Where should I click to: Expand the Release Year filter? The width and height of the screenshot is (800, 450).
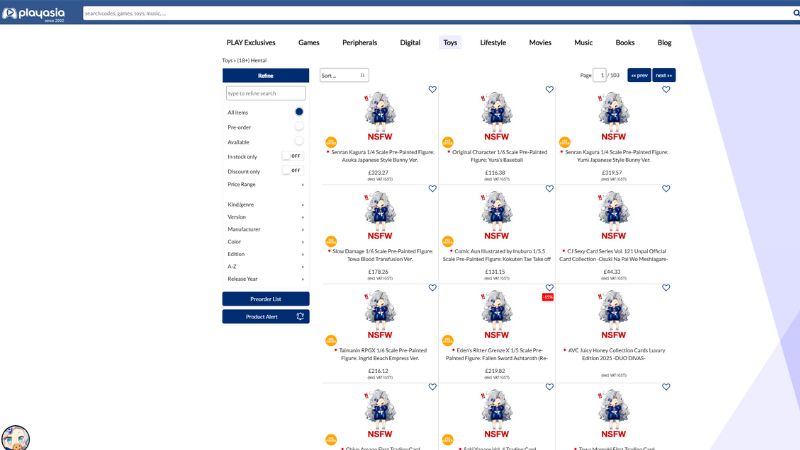pos(265,279)
